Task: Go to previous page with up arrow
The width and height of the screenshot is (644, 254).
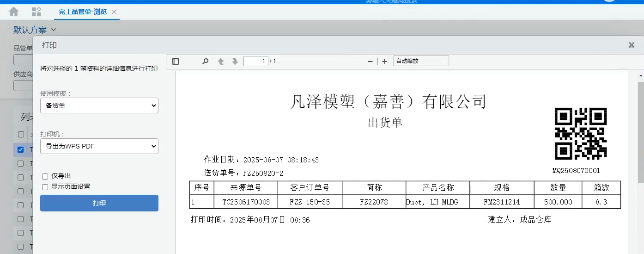Action: coord(221,62)
